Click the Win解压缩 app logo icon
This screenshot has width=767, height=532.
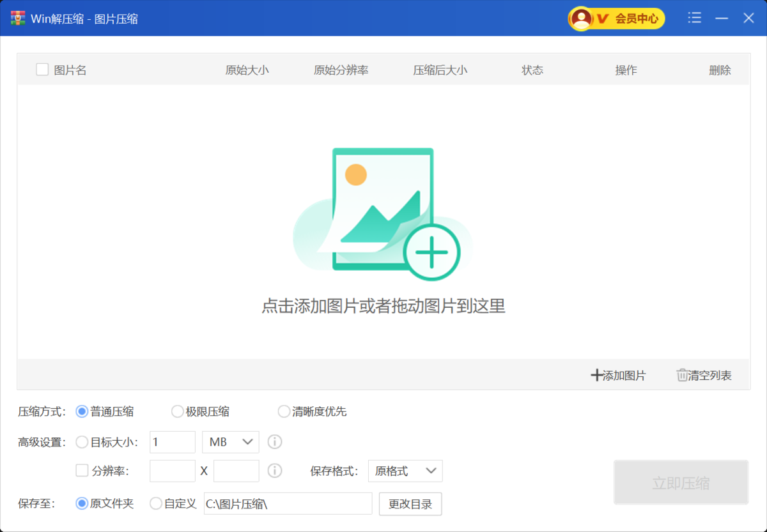[x=18, y=19]
